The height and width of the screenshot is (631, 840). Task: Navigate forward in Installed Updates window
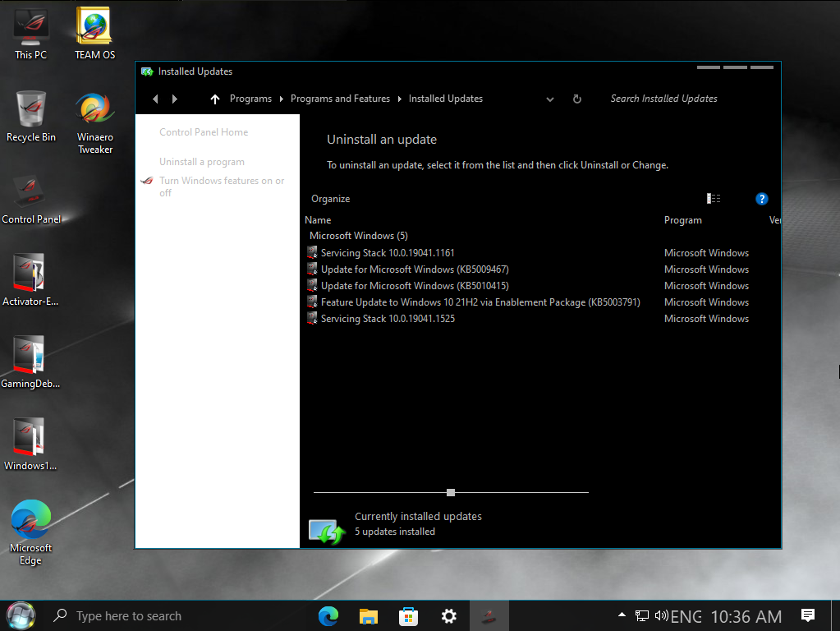[175, 99]
